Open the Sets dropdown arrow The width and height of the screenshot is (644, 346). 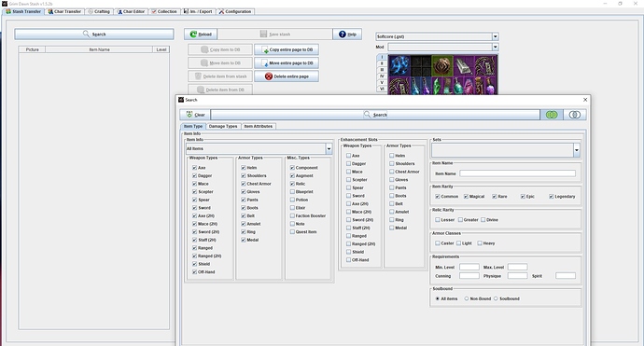point(577,150)
